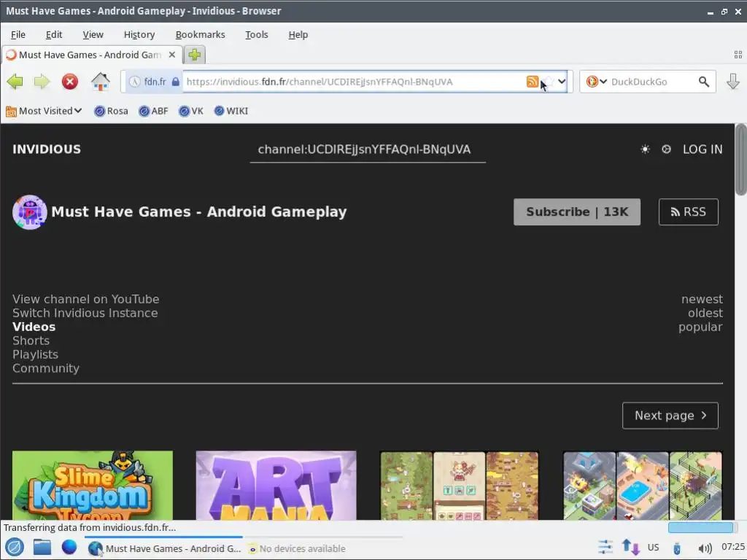Image resolution: width=747 pixels, height=560 pixels.
Task: Open the ABF bookmark
Action: point(153,111)
